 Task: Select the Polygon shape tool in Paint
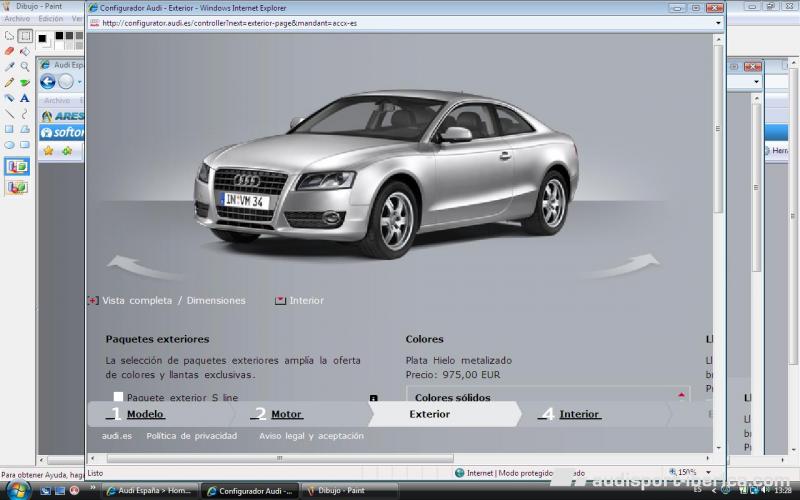(25, 129)
